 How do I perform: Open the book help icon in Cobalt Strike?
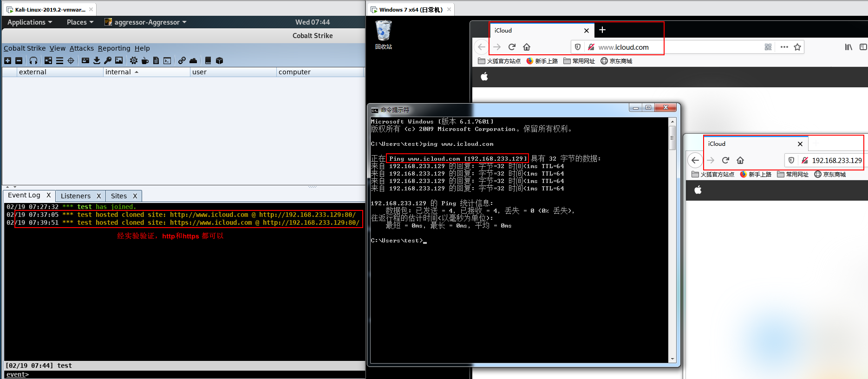(208, 60)
